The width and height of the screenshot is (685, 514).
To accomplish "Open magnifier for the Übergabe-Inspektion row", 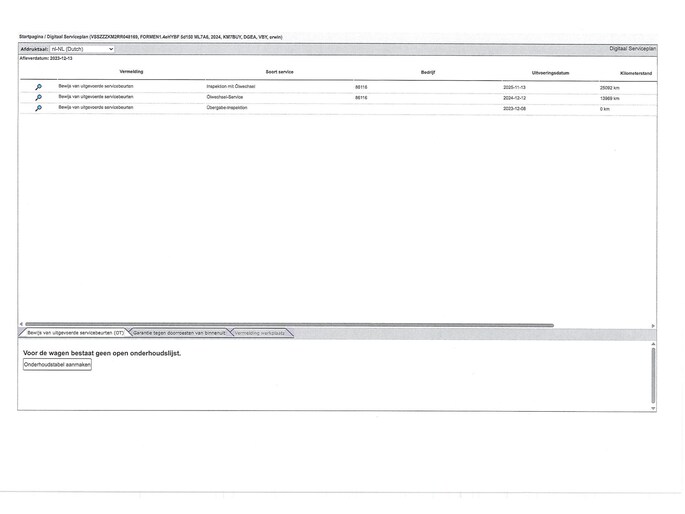I will coord(38,108).
